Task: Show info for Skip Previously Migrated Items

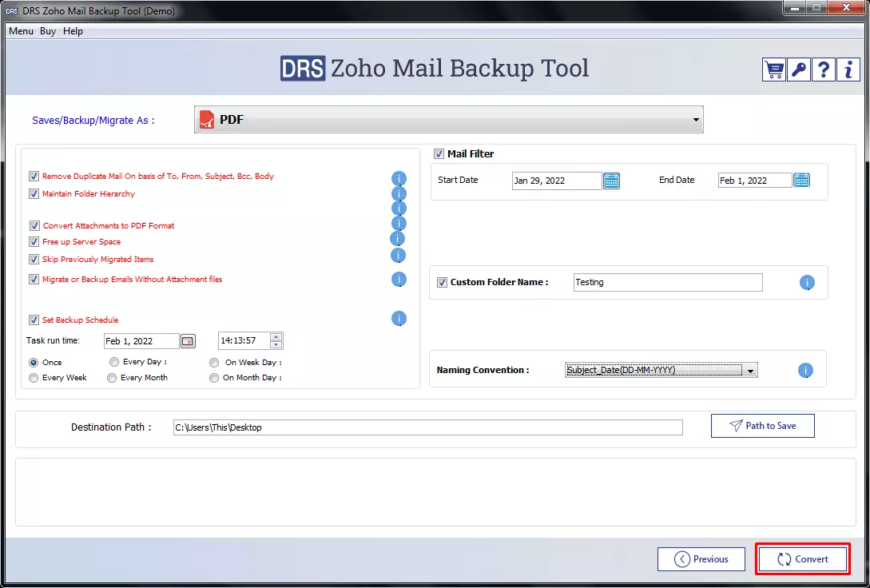Action: (x=399, y=256)
